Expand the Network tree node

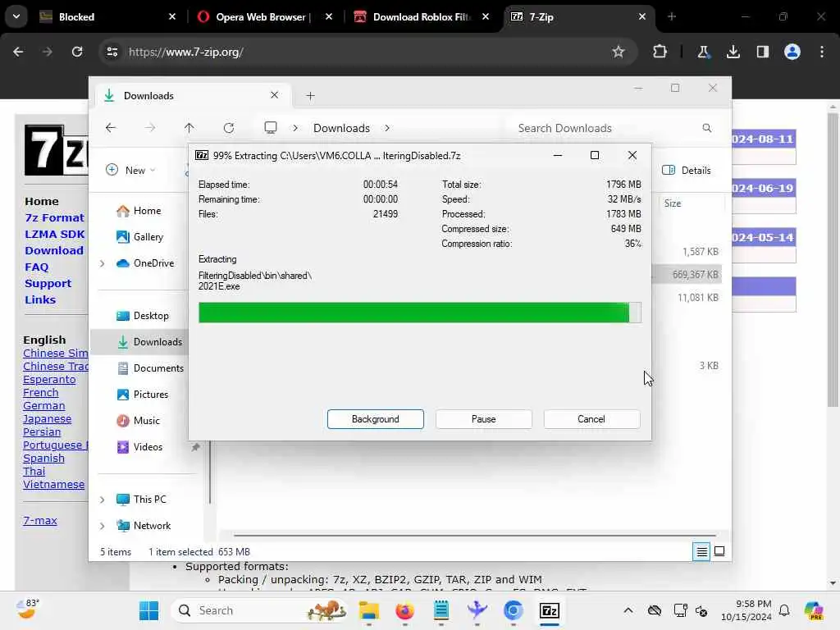tap(103, 526)
